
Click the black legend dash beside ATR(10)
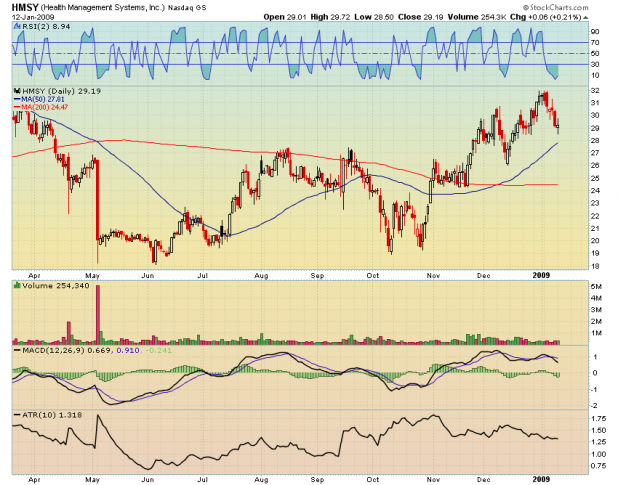coord(17,415)
